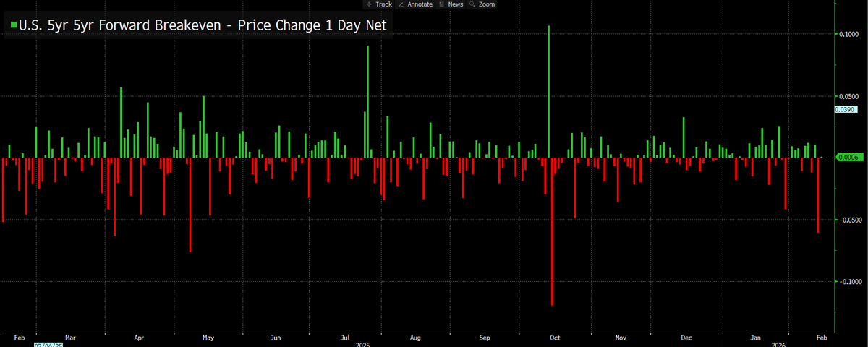Image resolution: width=868 pixels, height=347 pixels.
Task: Activate the Track crosshair tool
Action: (379, 4)
